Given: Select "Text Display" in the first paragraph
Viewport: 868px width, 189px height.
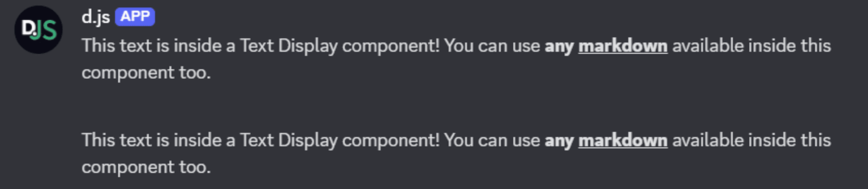Looking at the screenshot, I should (x=288, y=46).
